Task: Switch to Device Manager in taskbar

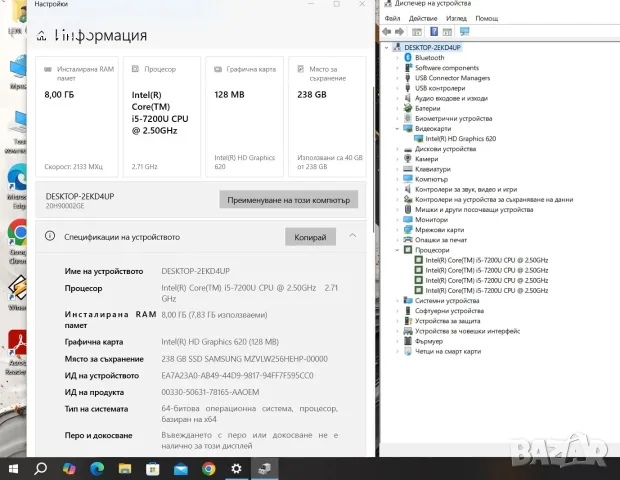Action: [265, 469]
